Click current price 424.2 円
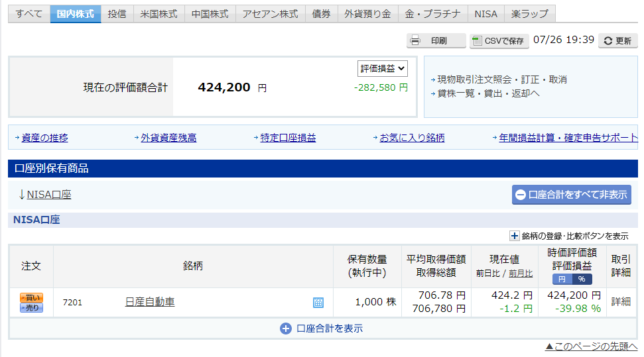The image size is (644, 357). click(512, 295)
